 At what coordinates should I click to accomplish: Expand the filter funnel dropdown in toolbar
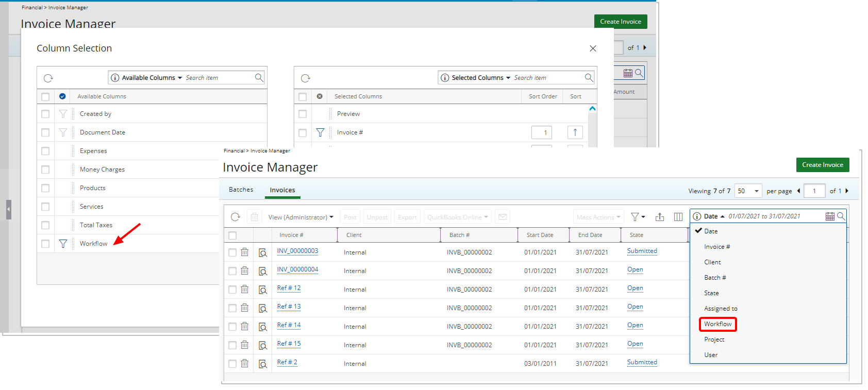(638, 217)
